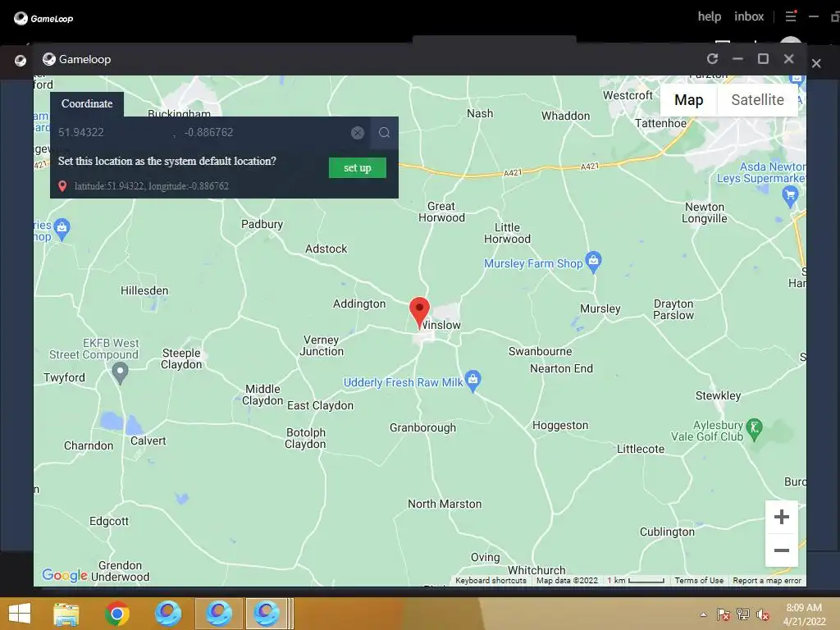Screen dimensions: 840x630
Task: Click the muted volume tray icon
Action: (763, 614)
